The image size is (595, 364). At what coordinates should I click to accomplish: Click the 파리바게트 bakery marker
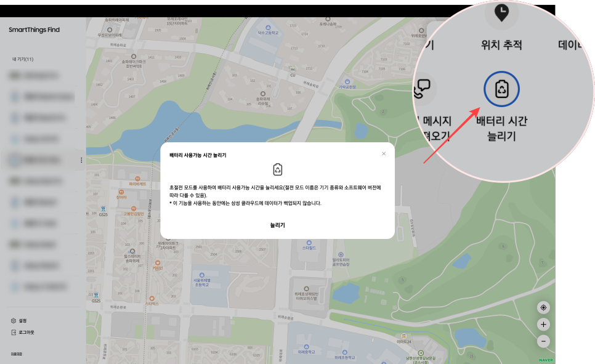(x=137, y=179)
